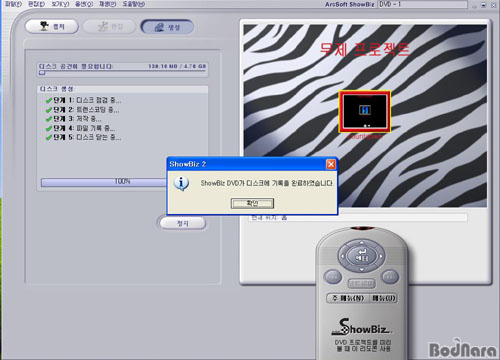Select the 단계 3 authoring row
Screen dimensions: 500x360
[73, 119]
